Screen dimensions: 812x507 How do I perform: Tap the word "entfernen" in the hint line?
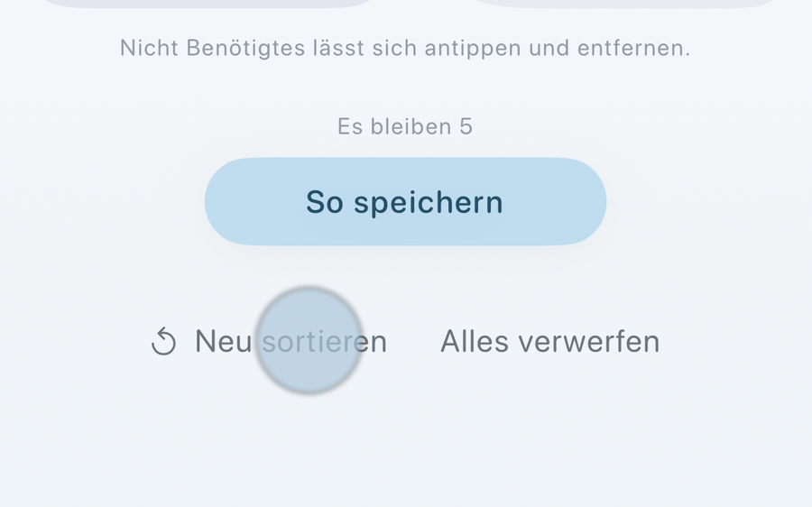tap(634, 48)
